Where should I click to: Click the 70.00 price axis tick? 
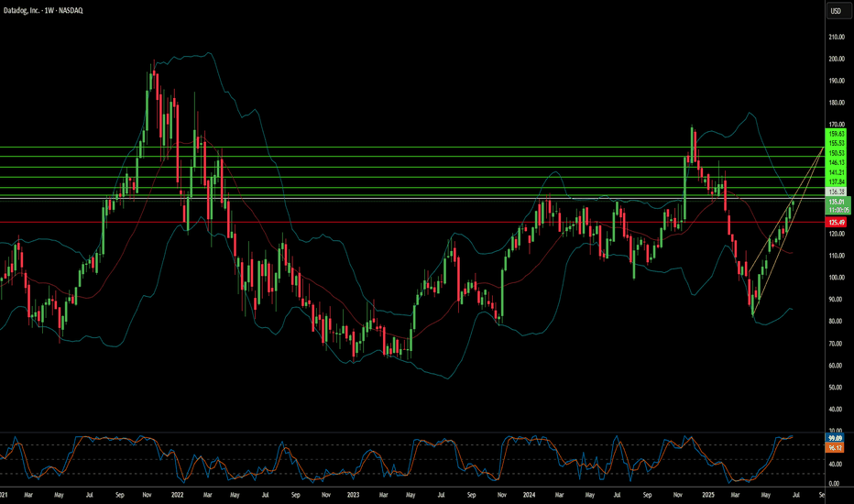[x=836, y=344]
